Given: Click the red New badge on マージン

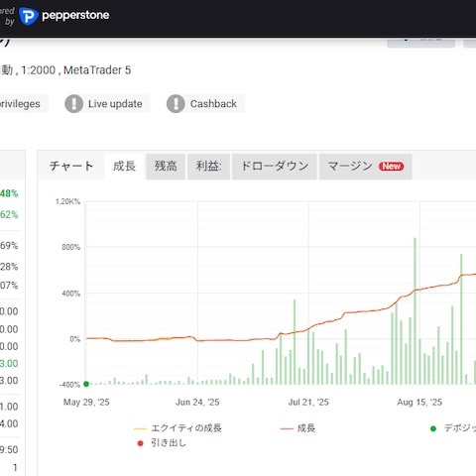Looking at the screenshot, I should pyautogui.click(x=391, y=167).
